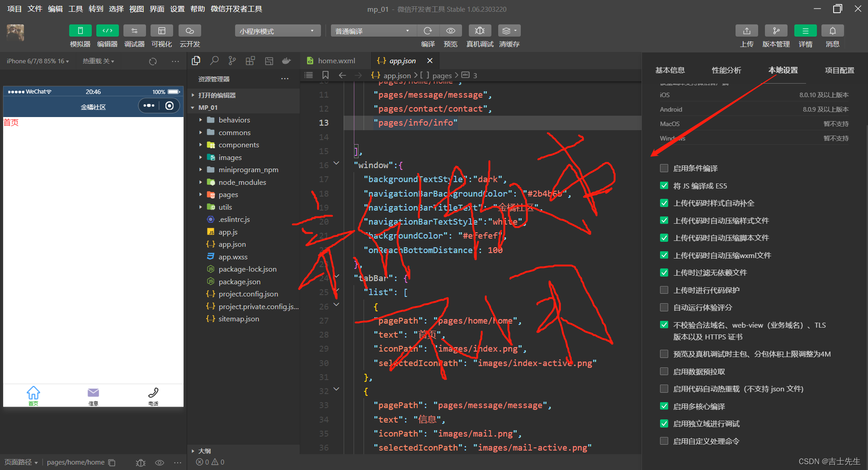Enable 启用条件编译 checkbox
This screenshot has width=868, height=470.
point(664,168)
